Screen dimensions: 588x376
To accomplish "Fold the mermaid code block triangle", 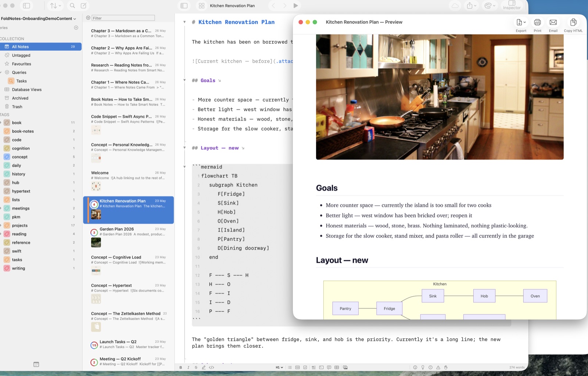I will point(184,167).
